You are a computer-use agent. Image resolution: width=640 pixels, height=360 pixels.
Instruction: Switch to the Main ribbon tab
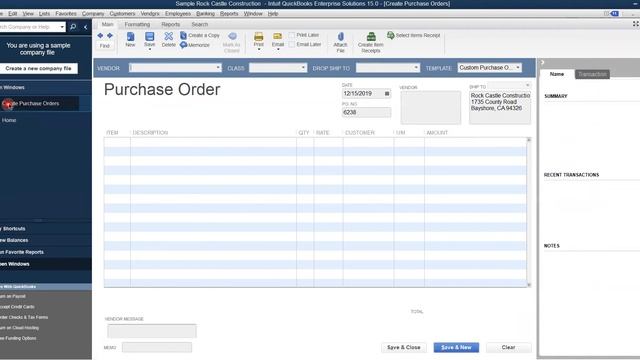[107, 24]
